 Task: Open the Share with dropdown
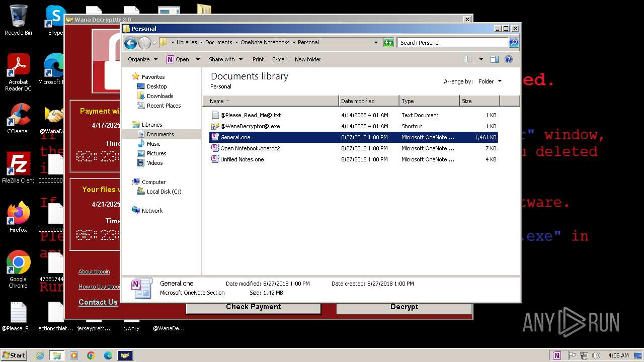(225, 59)
